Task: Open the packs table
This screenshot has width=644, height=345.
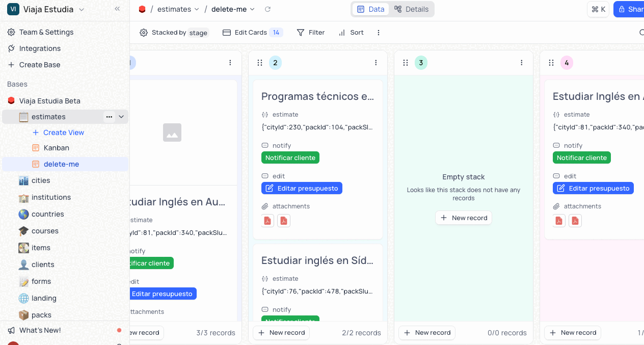Action: pyautogui.click(x=41, y=315)
